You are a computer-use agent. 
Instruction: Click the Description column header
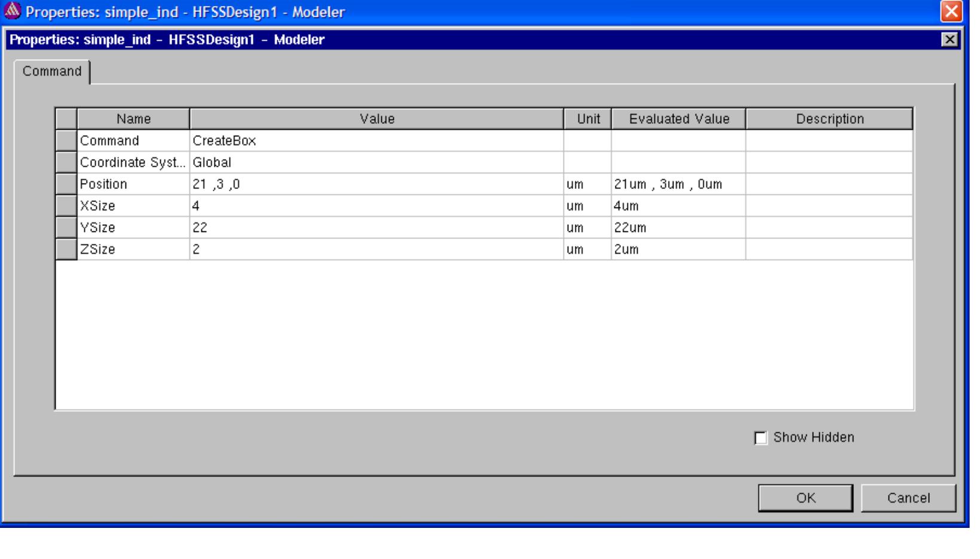pos(829,119)
